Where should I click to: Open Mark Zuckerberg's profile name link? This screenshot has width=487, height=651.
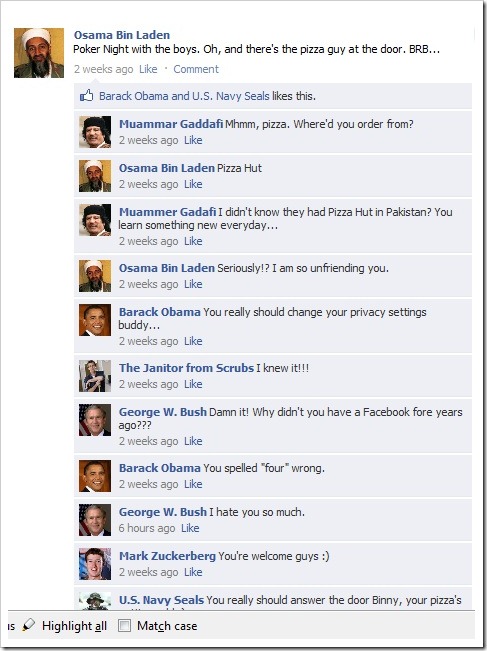click(x=167, y=556)
